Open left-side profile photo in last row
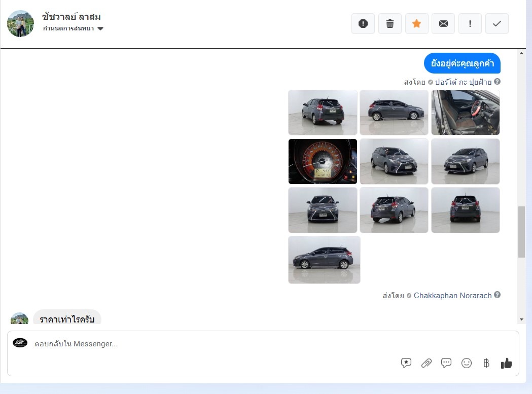Viewport: 532px width, 394px height. click(325, 260)
